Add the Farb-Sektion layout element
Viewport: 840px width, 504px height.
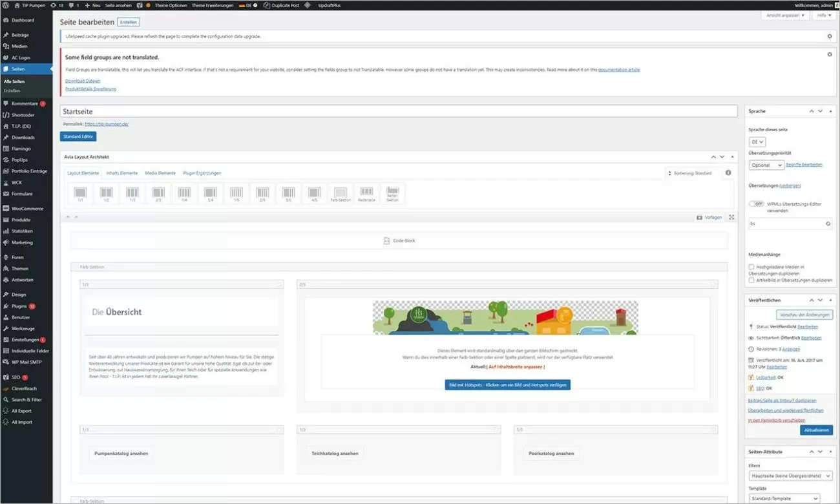point(341,193)
